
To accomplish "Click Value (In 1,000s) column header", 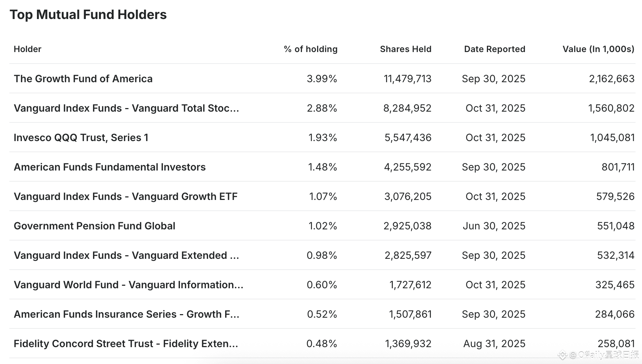I will 598,49.
